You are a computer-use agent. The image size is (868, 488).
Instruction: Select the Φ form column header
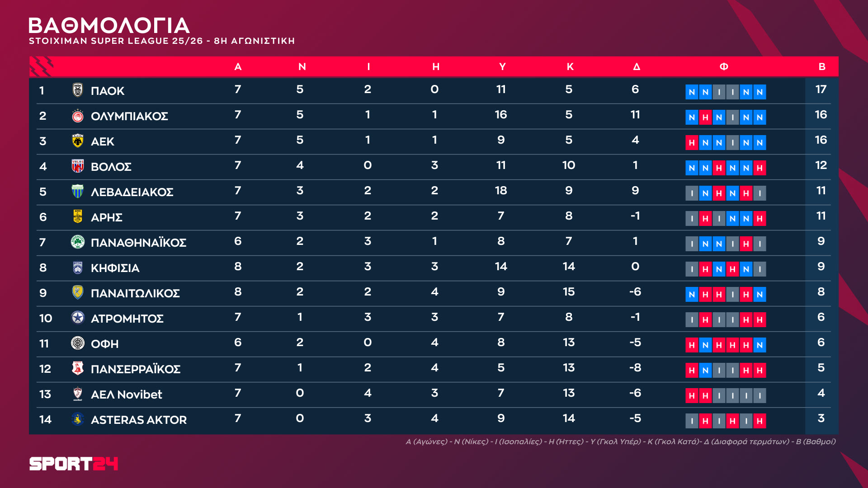(724, 67)
